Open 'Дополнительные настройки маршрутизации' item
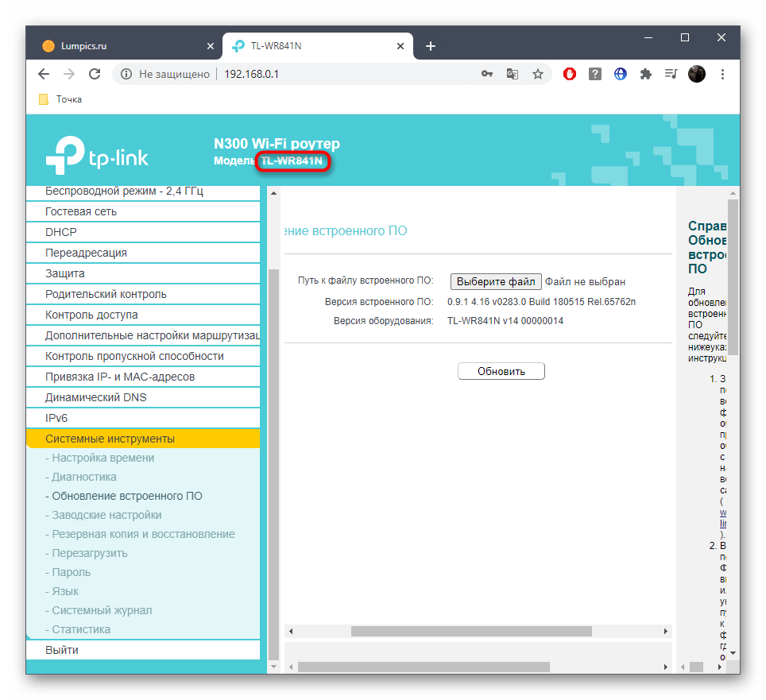 coord(143,335)
